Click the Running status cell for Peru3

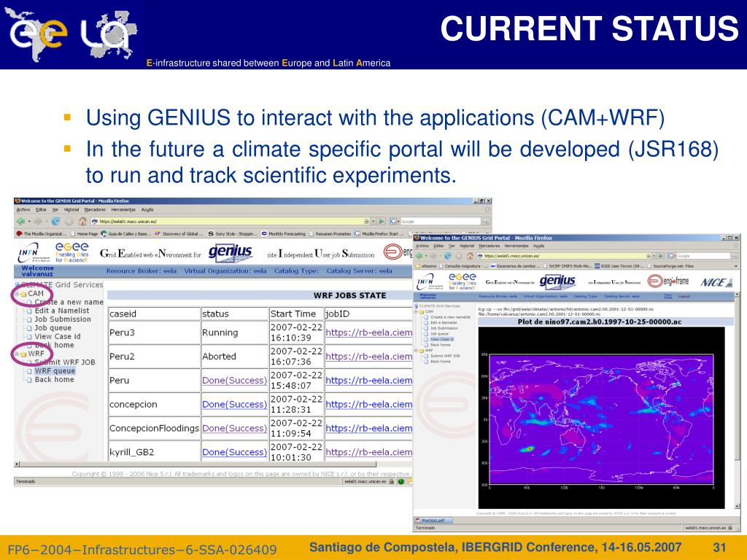(x=234, y=332)
